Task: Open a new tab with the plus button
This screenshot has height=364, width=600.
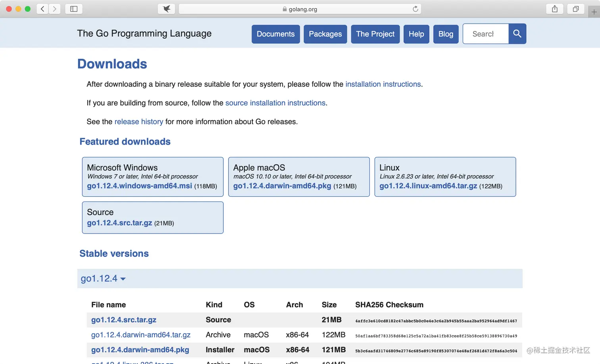Action: (x=594, y=12)
